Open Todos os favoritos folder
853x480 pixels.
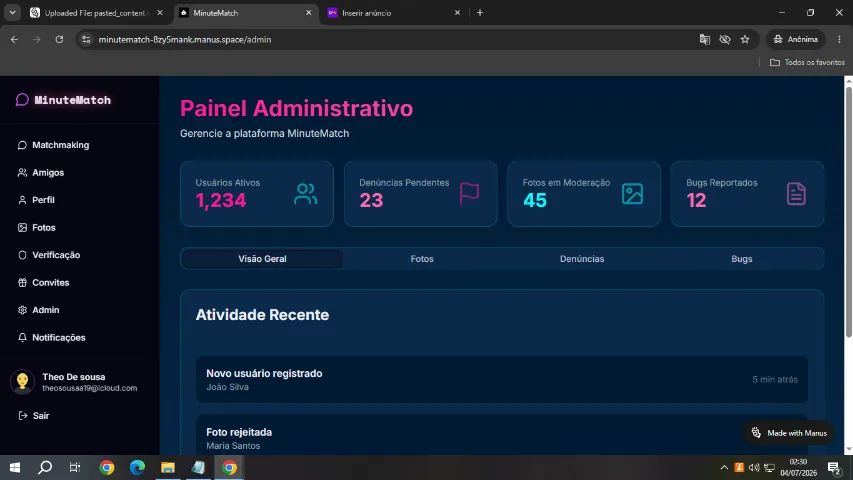click(x=807, y=63)
